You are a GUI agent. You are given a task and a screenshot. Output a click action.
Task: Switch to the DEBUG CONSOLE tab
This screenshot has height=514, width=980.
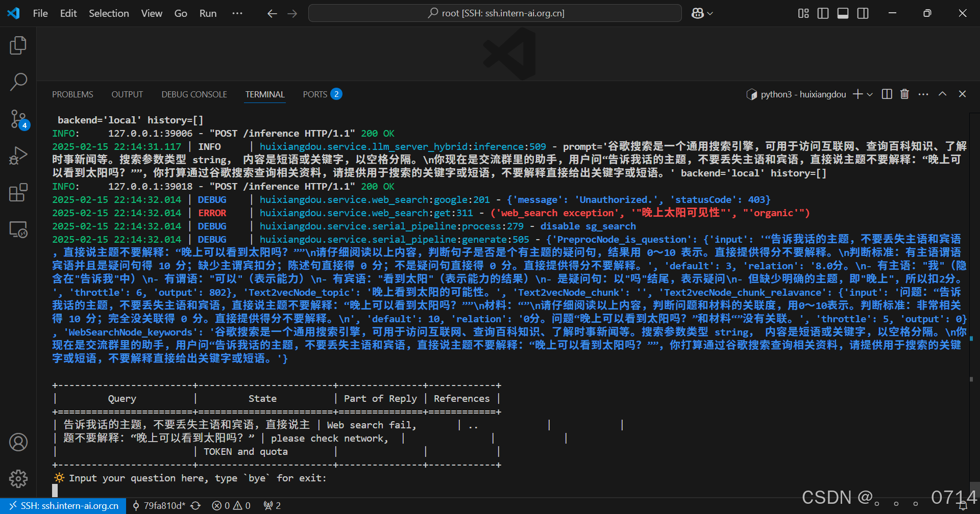tap(194, 94)
